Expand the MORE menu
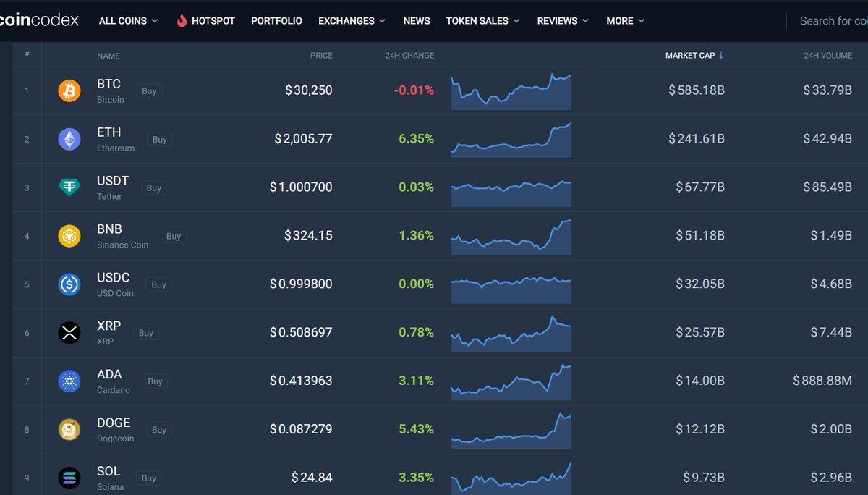The height and width of the screenshot is (495, 868). coord(625,20)
